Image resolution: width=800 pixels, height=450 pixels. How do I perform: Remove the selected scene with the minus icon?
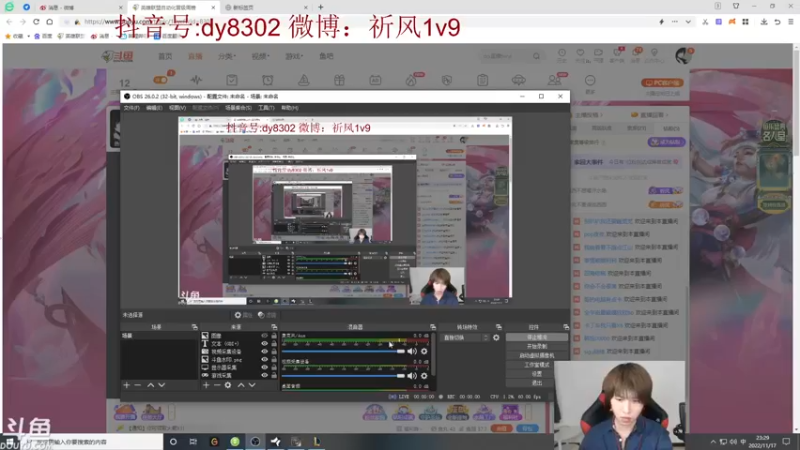(138, 385)
